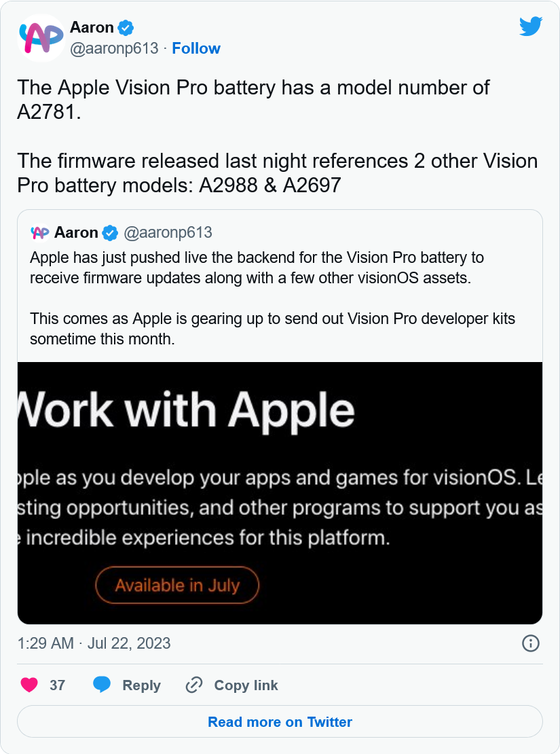Click the Reply label text
This screenshot has width=560, height=754.
point(141,685)
